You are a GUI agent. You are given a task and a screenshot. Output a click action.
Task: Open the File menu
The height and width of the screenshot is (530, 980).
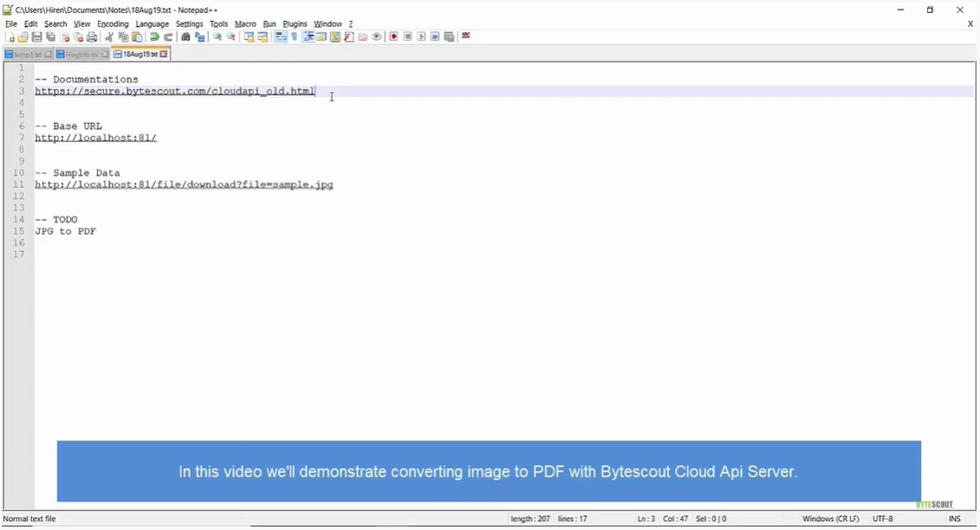11,23
